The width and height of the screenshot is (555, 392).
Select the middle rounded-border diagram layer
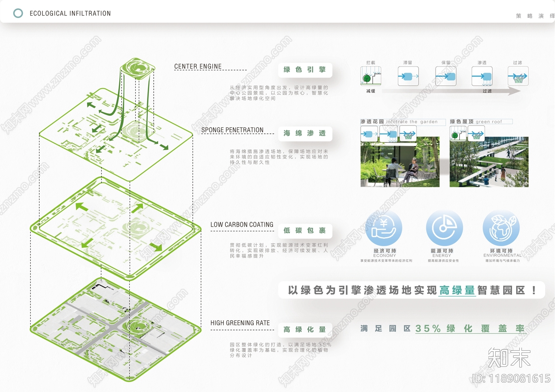116,229
